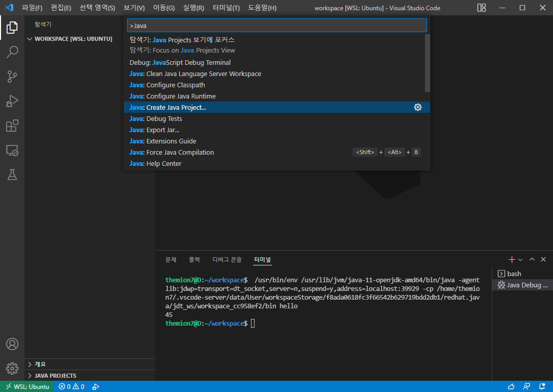Viewport: 553px width, 392px height.
Task: Open the 선택 영역(S) menu
Action: pos(97,8)
